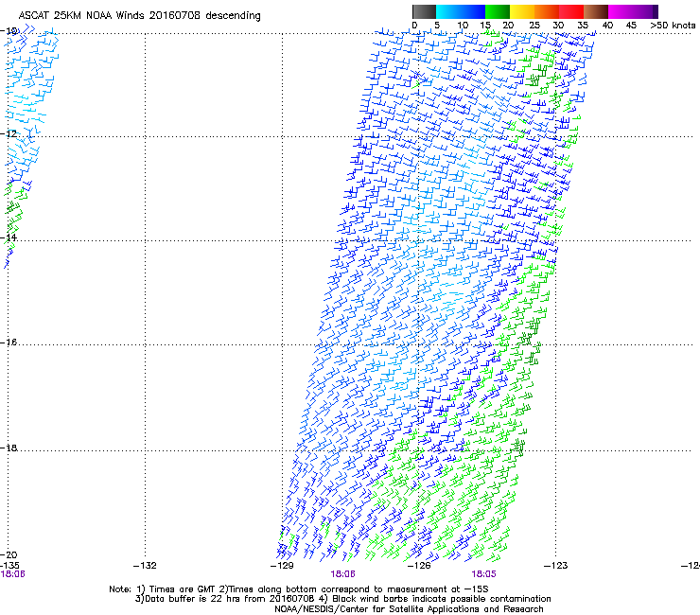Image resolution: width=700 pixels, height=615 pixels.
Task: Select the magenta 40-45 knots swatch
Action: [621, 11]
